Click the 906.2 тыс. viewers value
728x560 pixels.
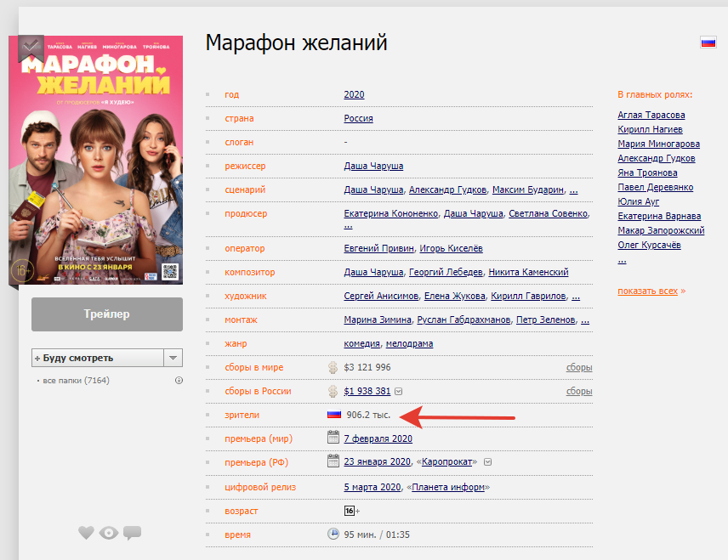pyautogui.click(x=368, y=415)
